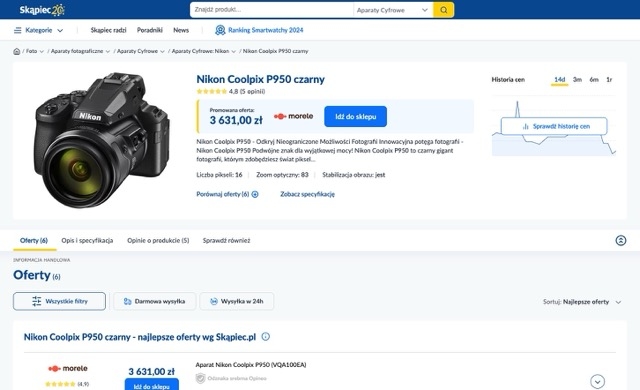The height and width of the screenshot is (390, 640).
Task: Open the Aparaty Cyfrowe search category dropdown
Action: coord(392,10)
